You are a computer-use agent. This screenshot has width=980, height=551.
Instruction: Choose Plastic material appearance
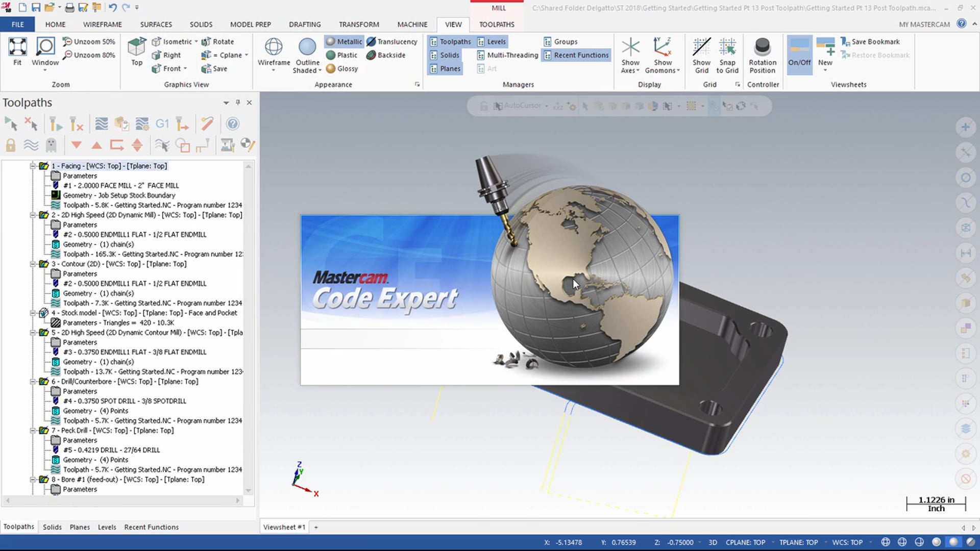tap(341, 55)
